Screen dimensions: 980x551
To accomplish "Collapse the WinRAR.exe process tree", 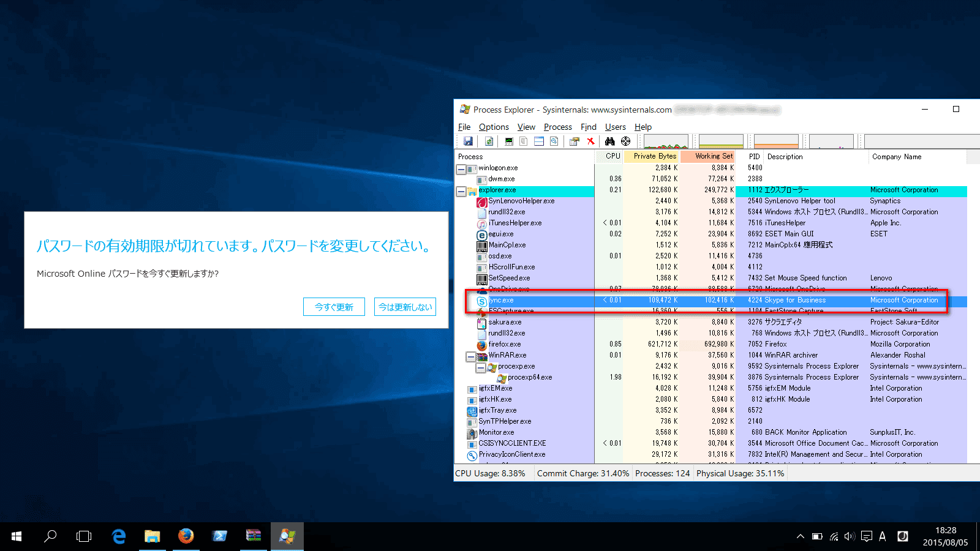I will coord(471,356).
